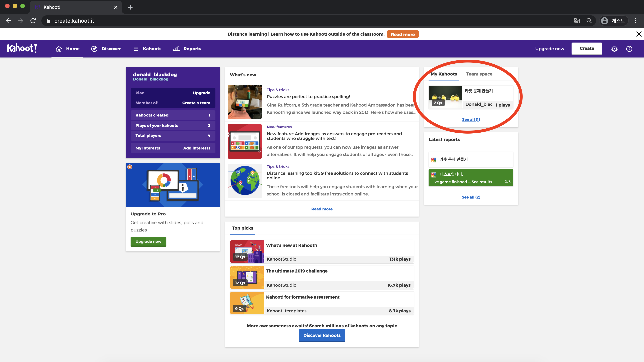Go to the Discover page
The width and height of the screenshot is (644, 362).
pos(106,49)
